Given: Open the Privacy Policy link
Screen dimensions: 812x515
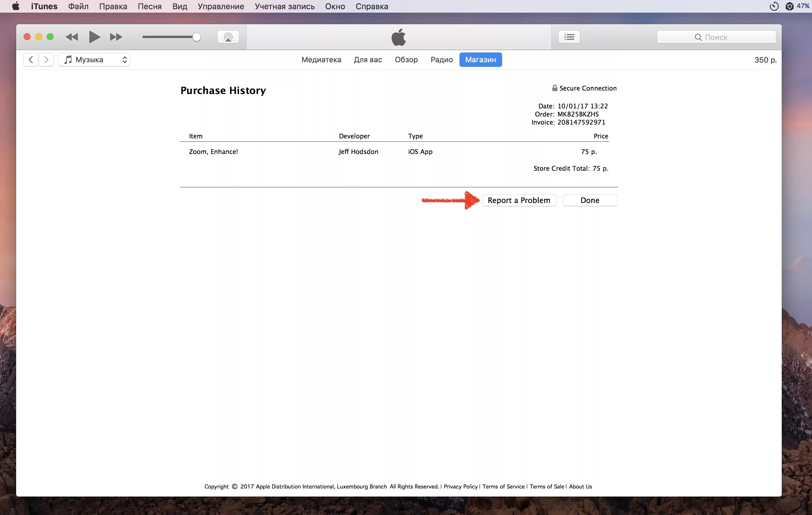Looking at the screenshot, I should [461, 486].
